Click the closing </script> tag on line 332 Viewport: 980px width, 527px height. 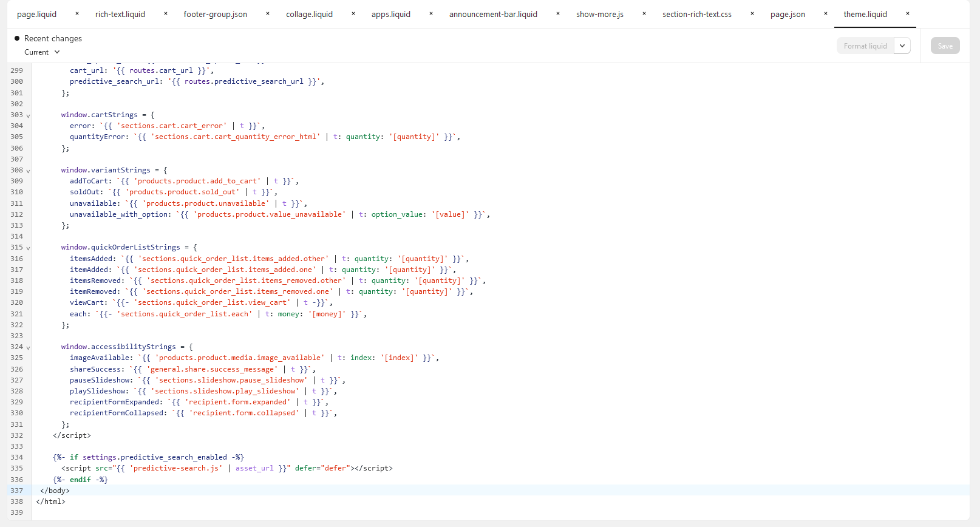tap(72, 435)
